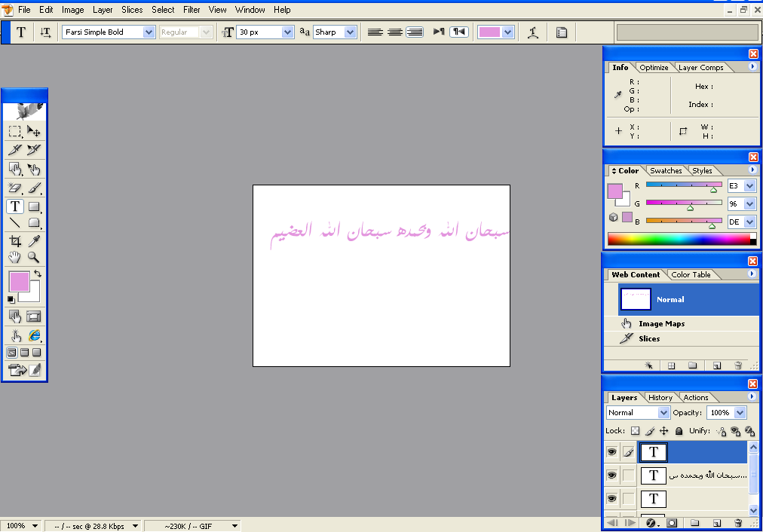This screenshot has height=532, width=763.
Task: Select the Slices row in Web Content
Action: 648,339
